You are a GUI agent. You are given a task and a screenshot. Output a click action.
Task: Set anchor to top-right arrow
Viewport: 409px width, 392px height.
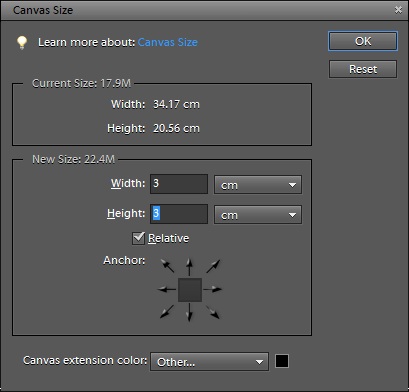tap(213, 266)
